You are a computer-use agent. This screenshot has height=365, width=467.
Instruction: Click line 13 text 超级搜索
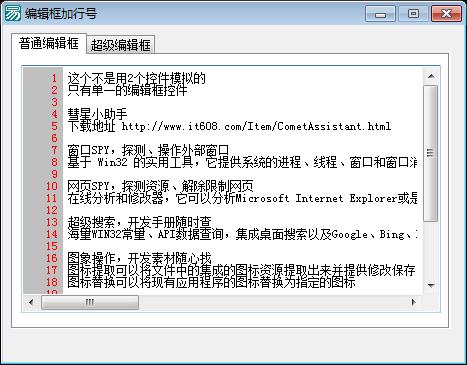[91, 222]
